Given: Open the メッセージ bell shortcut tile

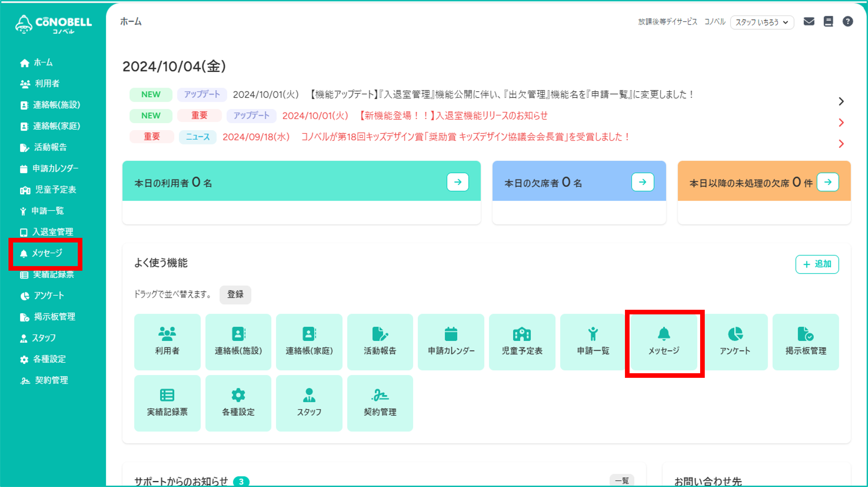Looking at the screenshot, I should (x=664, y=342).
